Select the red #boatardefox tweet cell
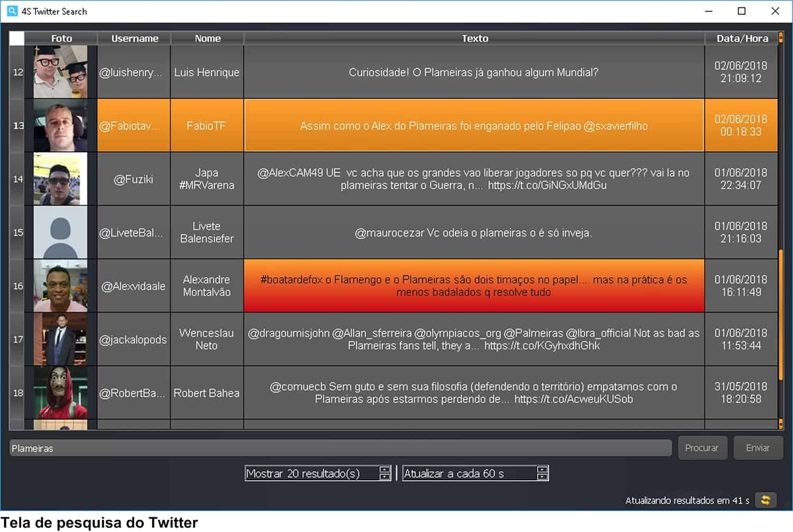This screenshot has width=793, height=532. [x=474, y=286]
